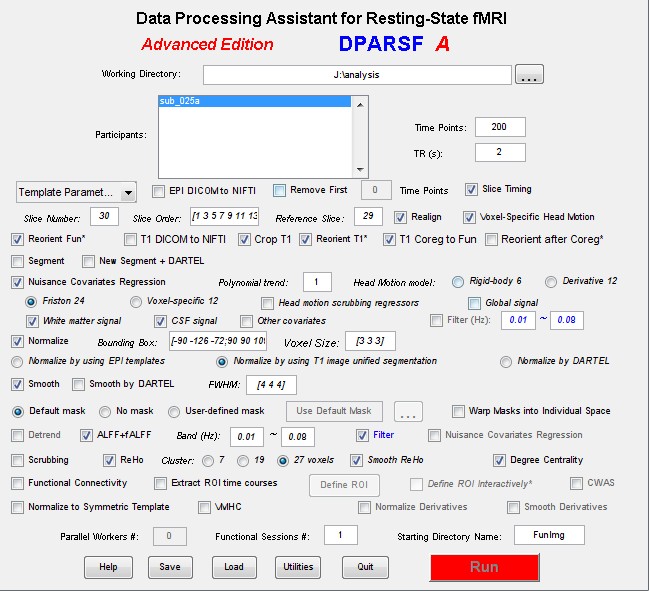Enable the Global signal checkbox
The image size is (649, 591).
click(474, 303)
